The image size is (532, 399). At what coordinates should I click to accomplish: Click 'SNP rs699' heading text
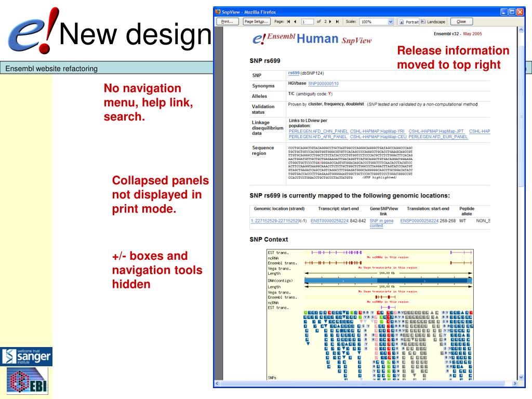(265, 61)
